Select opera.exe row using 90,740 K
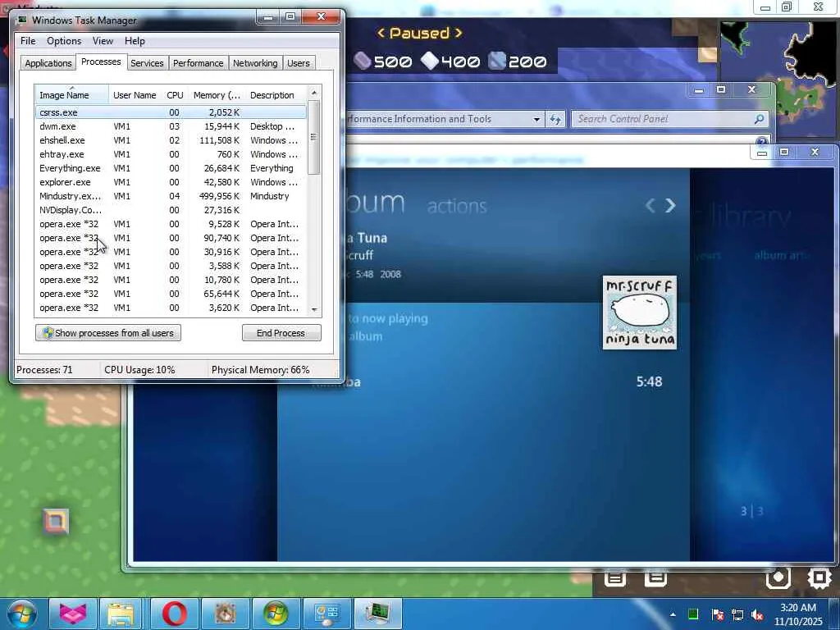The height and width of the screenshot is (630, 840). pyautogui.click(x=171, y=238)
